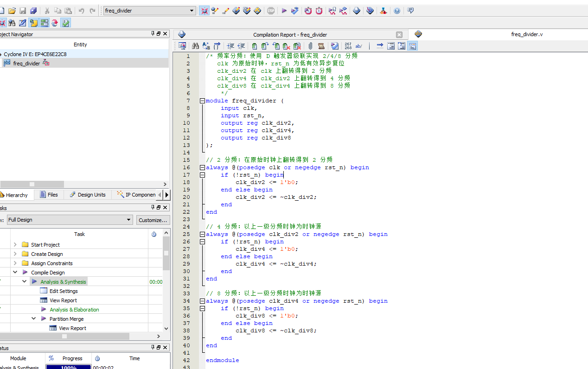Click the Project Navigator horizontal scrollbar thumb
Image resolution: width=588 pixels, height=369 pixels.
[x=32, y=184]
